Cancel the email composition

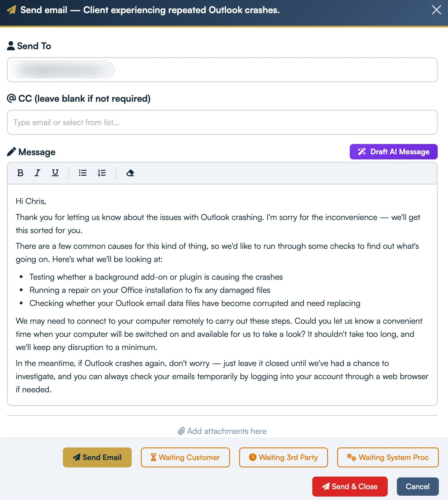pos(417,486)
